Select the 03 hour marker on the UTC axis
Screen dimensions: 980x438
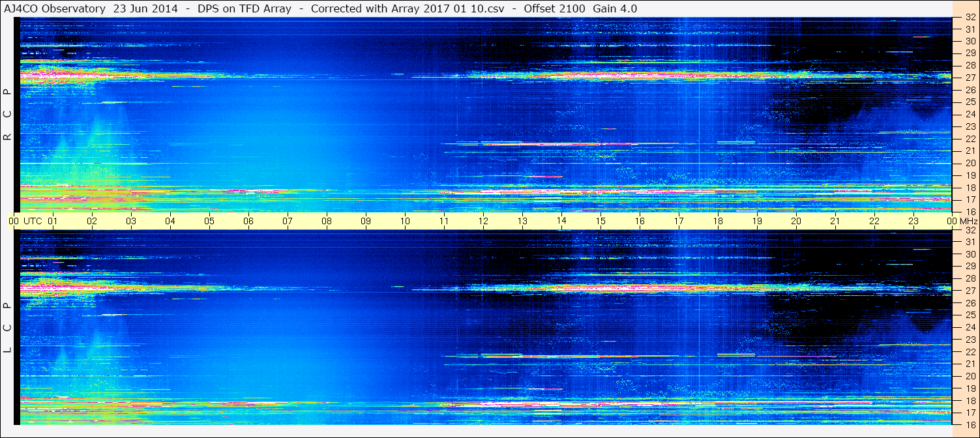click(x=131, y=221)
